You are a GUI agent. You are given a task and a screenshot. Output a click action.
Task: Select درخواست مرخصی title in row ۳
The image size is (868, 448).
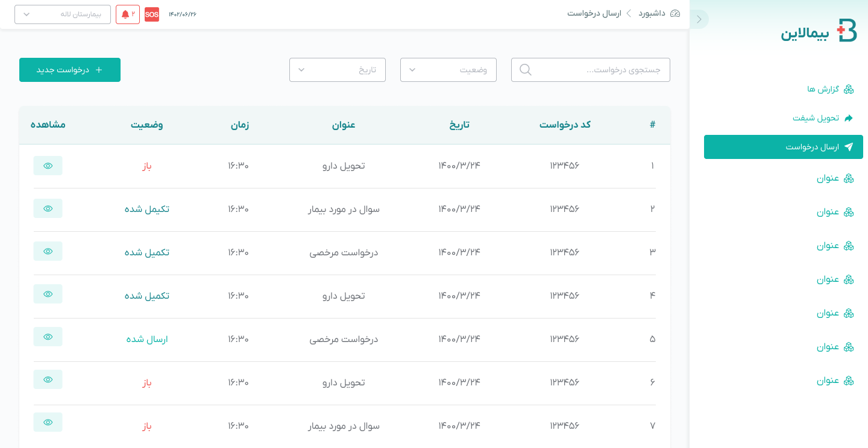click(x=344, y=252)
